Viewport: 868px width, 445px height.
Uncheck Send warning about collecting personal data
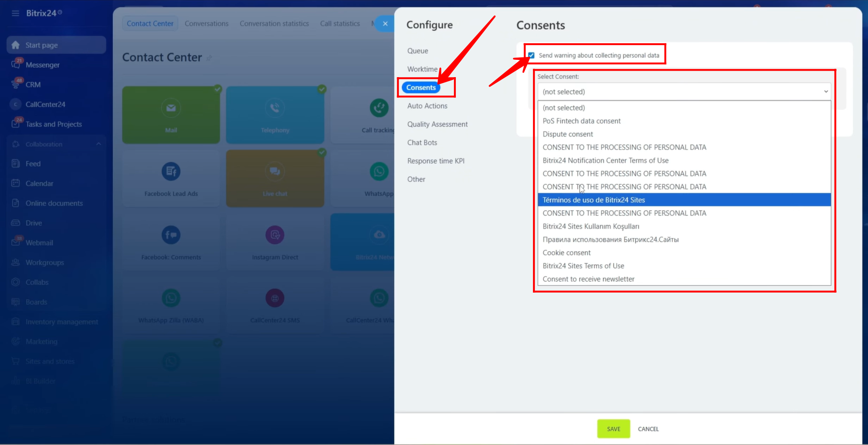532,56
